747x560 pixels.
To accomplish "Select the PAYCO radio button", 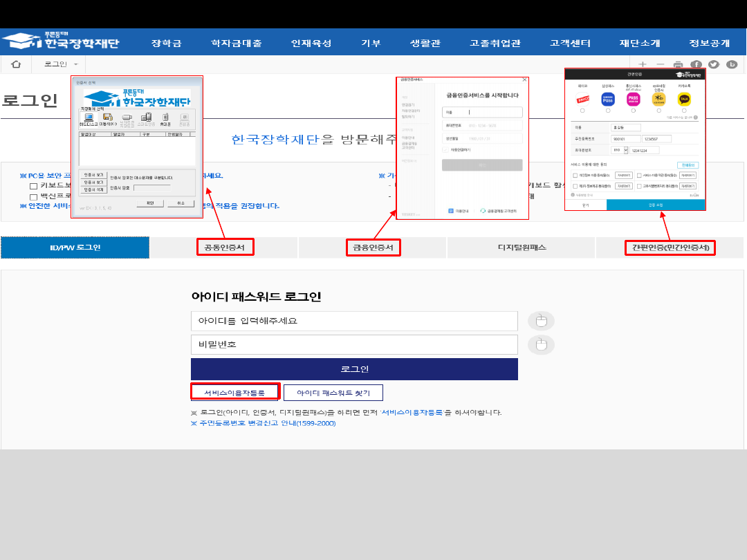I will pyautogui.click(x=582, y=111).
